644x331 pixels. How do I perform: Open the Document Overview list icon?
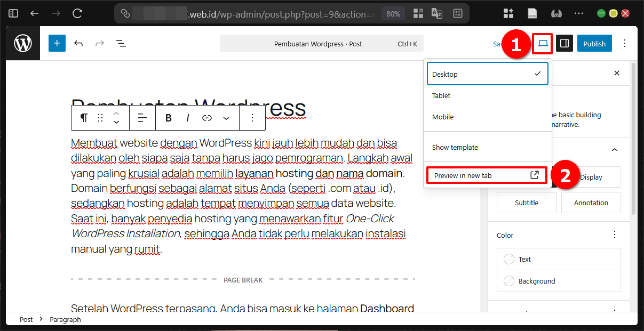click(x=121, y=43)
